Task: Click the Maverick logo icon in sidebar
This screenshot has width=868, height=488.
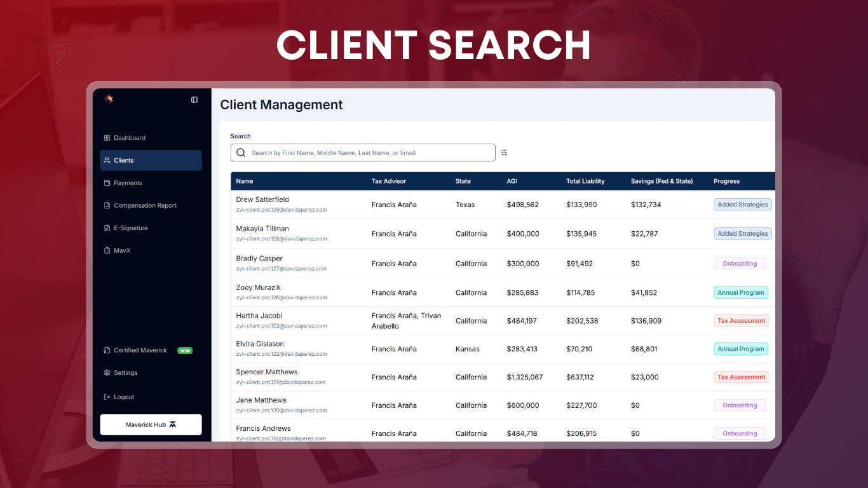Action: (109, 99)
